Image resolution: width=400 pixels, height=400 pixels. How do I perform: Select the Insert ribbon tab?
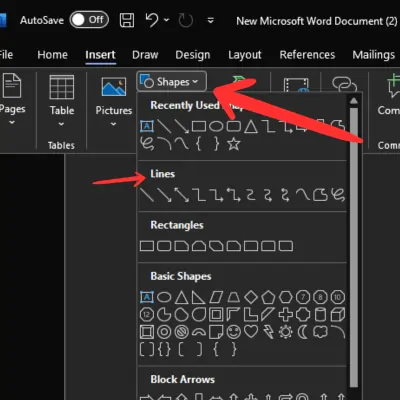[100, 55]
